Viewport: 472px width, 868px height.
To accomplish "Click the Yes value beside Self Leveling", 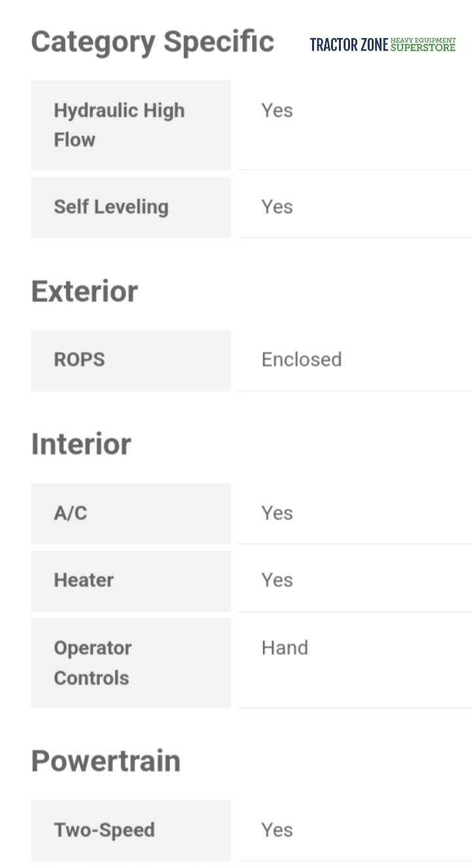I will click(x=277, y=207).
